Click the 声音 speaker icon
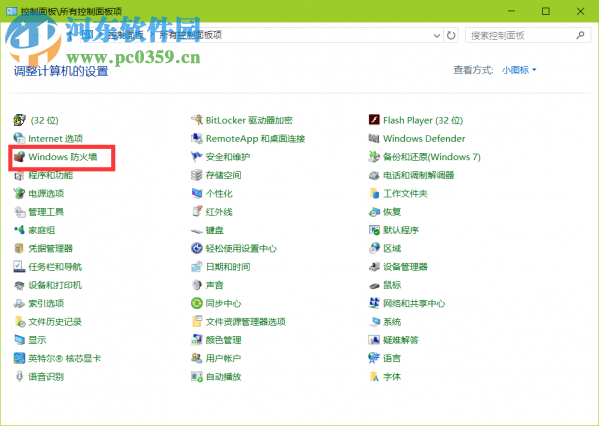Viewport: 599px width, 426px height. 197,285
